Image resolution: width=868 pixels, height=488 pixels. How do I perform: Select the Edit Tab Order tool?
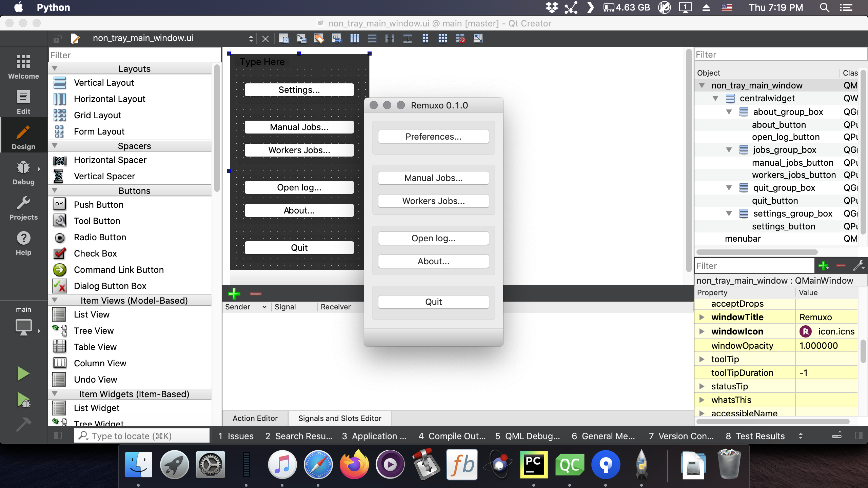coord(336,38)
